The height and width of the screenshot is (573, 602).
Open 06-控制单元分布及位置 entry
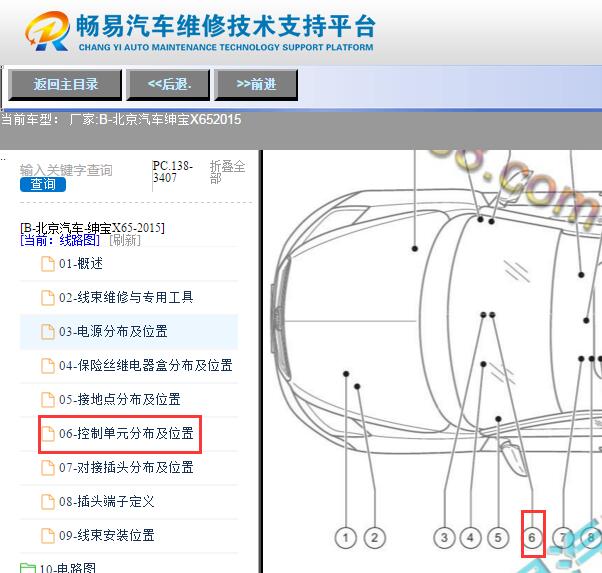126,434
